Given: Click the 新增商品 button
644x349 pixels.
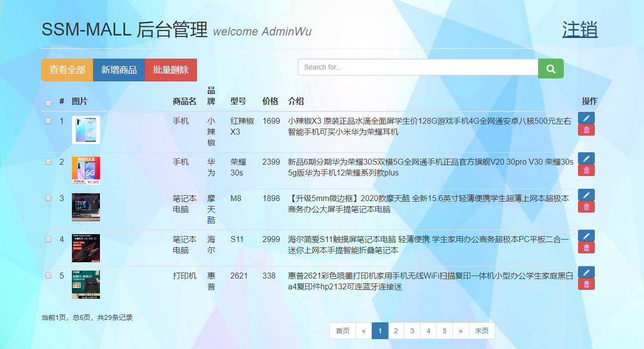Looking at the screenshot, I should 119,70.
